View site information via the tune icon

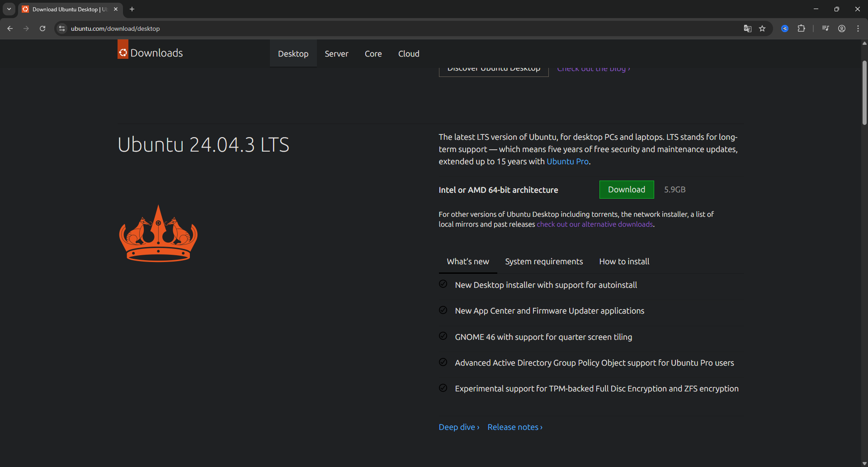pos(61,28)
